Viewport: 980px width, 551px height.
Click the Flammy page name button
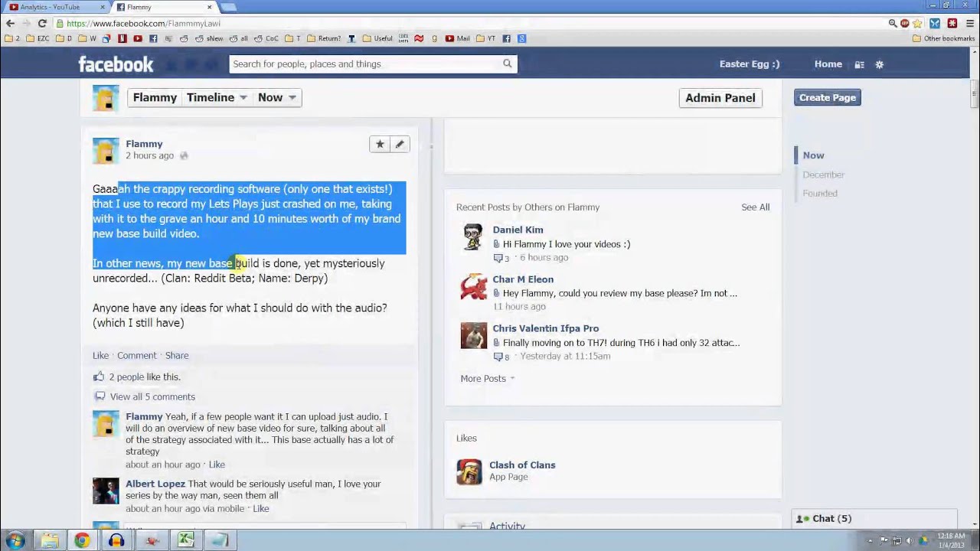[x=155, y=97]
